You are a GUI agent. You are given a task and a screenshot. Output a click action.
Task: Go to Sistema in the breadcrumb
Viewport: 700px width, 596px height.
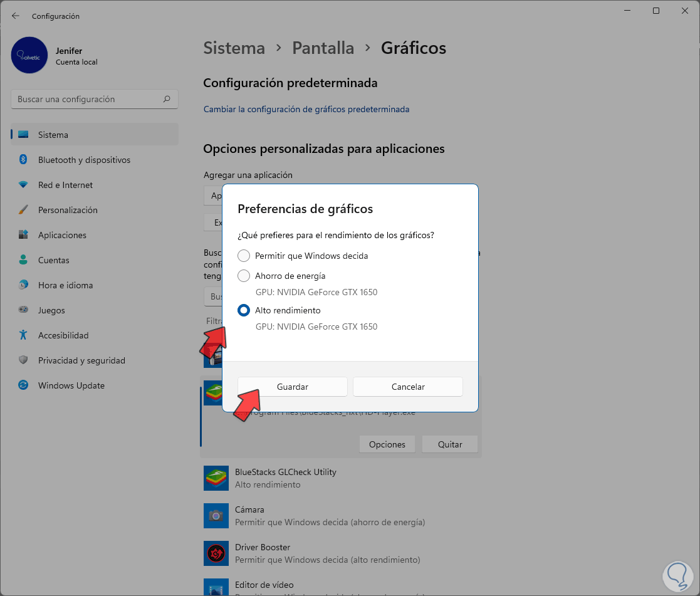coord(234,48)
